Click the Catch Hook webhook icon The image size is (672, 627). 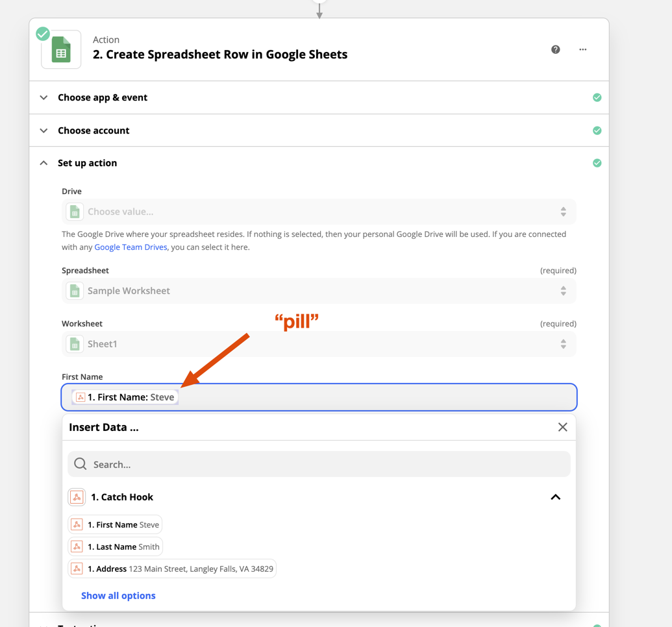click(x=77, y=497)
